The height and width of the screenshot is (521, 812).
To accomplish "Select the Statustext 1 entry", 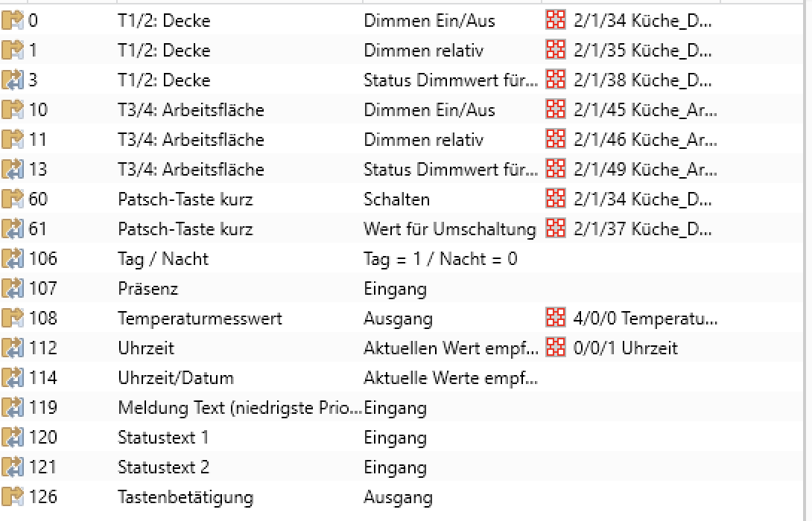I will pyautogui.click(x=163, y=438).
